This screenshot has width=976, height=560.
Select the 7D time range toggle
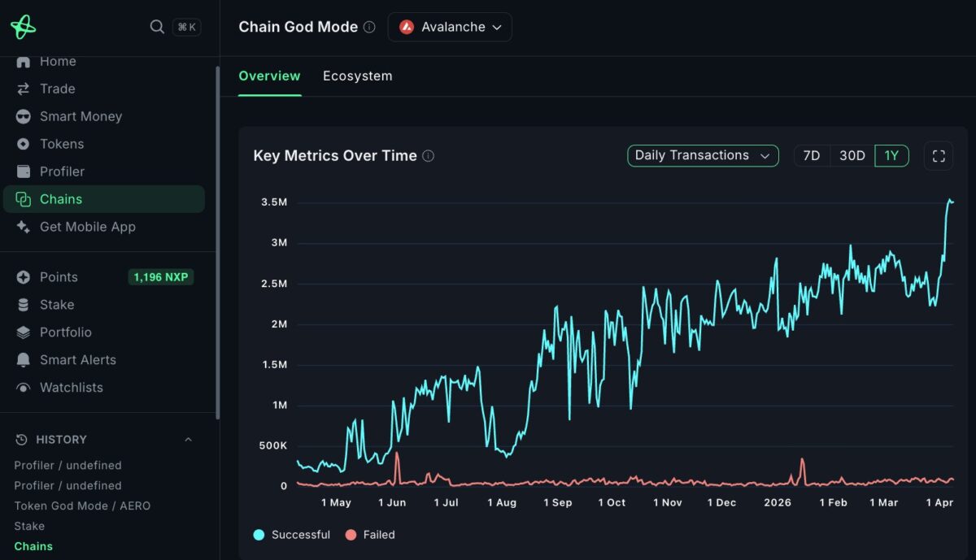tap(811, 155)
